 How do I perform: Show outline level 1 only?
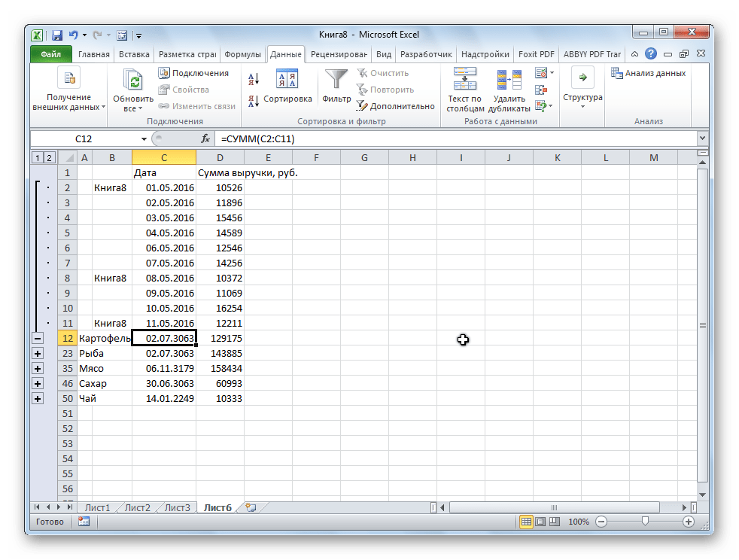[37, 157]
